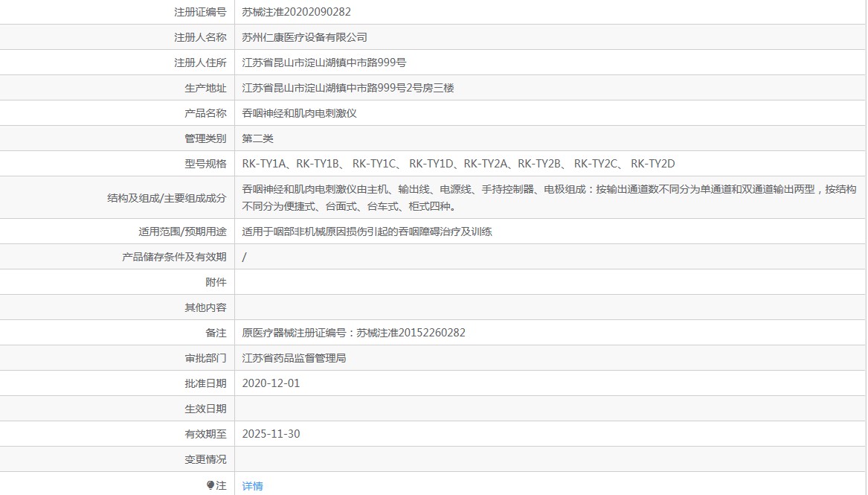Select registration number 苏械注准20202090282
The image size is (868, 495).
[x=296, y=12]
